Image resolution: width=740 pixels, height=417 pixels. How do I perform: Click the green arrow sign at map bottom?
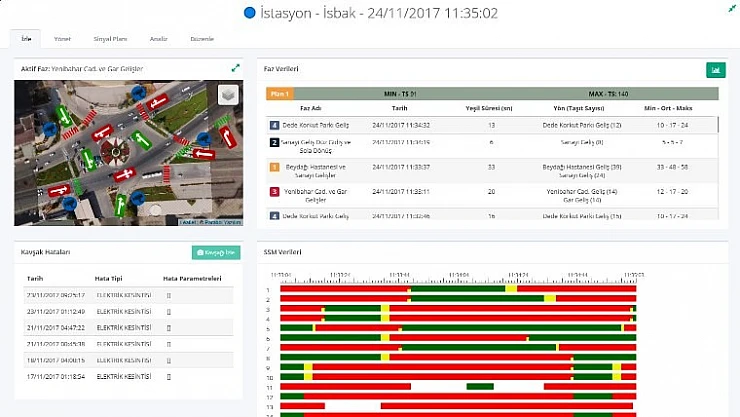(120, 205)
